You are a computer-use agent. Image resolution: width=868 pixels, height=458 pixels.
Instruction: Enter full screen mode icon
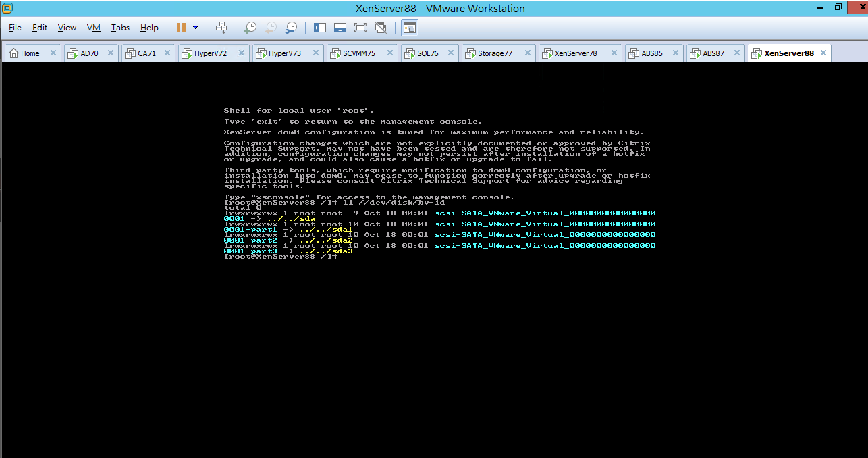click(x=360, y=28)
